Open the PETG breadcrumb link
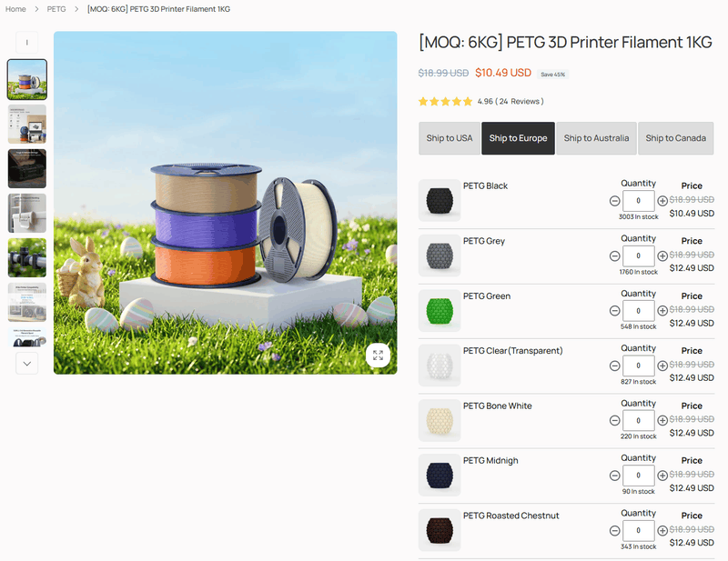The height and width of the screenshot is (561, 728). [x=56, y=9]
